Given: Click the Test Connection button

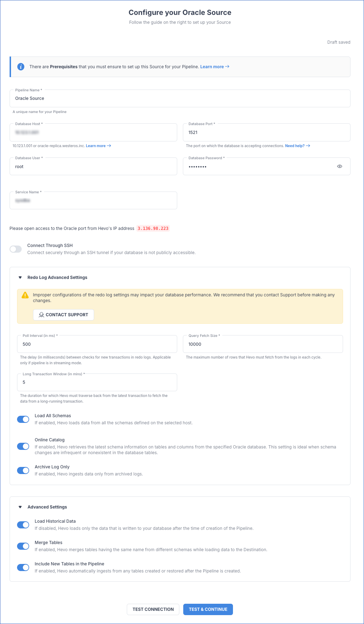Looking at the screenshot, I should [x=153, y=609].
